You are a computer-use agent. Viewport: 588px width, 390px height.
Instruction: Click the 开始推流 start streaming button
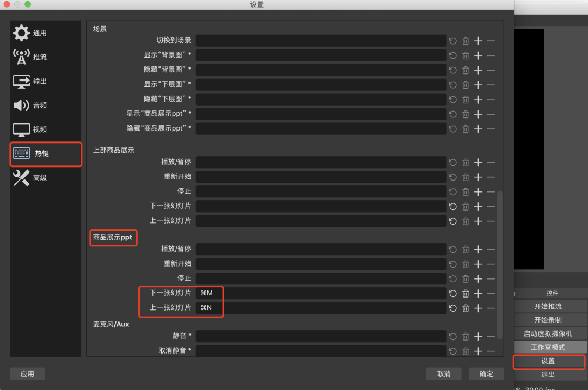pos(548,306)
